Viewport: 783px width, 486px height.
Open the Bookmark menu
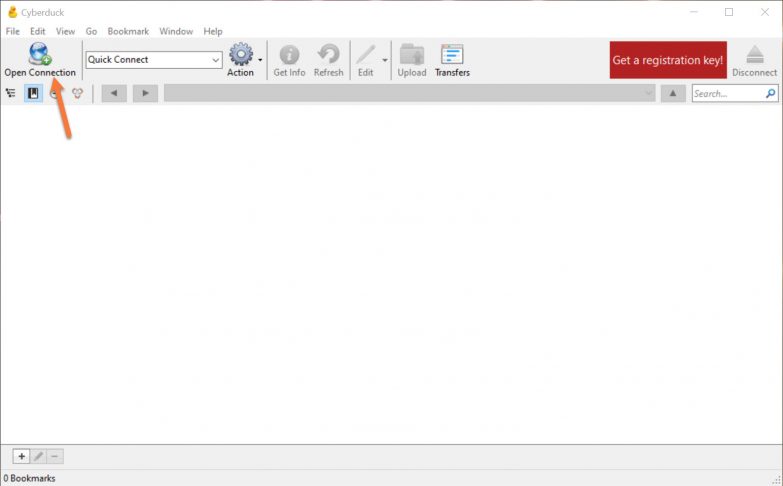(x=128, y=31)
